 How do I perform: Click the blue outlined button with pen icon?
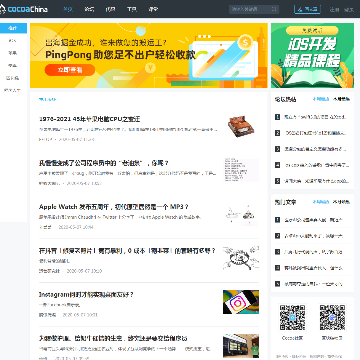tap(307, 9)
